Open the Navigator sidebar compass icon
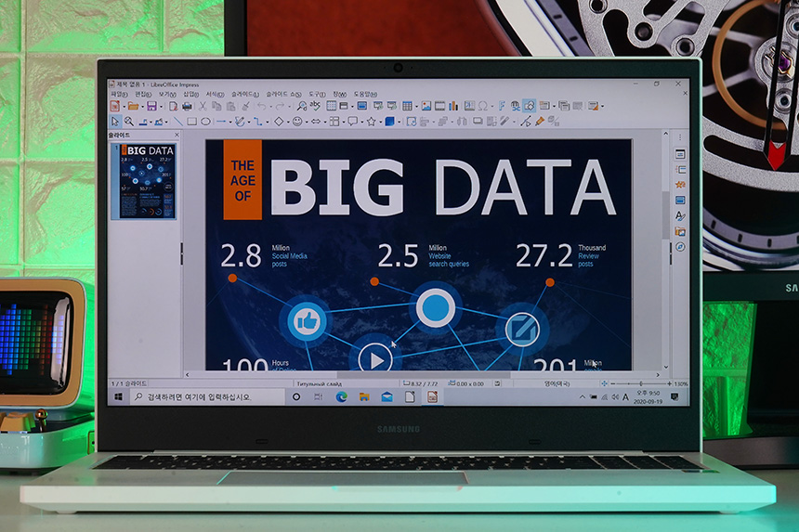The height and width of the screenshot is (532, 799). coord(680,247)
